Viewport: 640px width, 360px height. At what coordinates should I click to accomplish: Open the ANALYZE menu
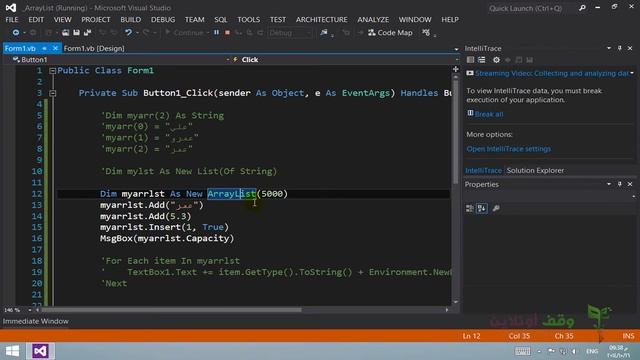click(373, 20)
